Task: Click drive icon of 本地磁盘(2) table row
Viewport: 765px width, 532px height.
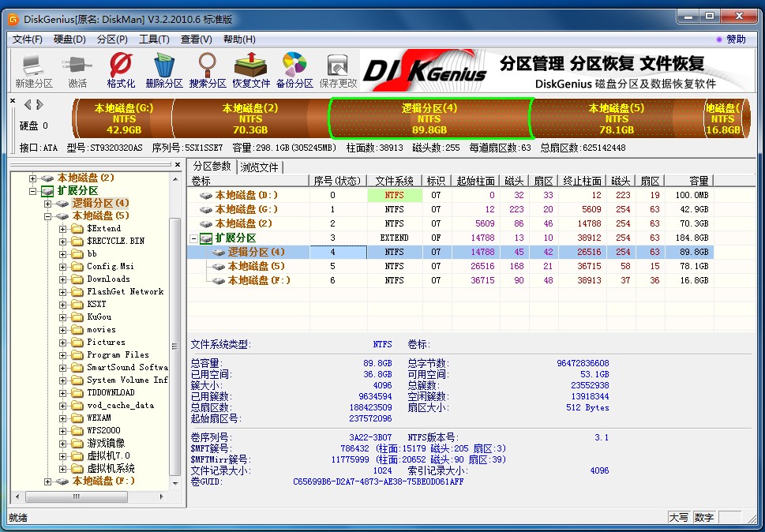Action: click(206, 224)
